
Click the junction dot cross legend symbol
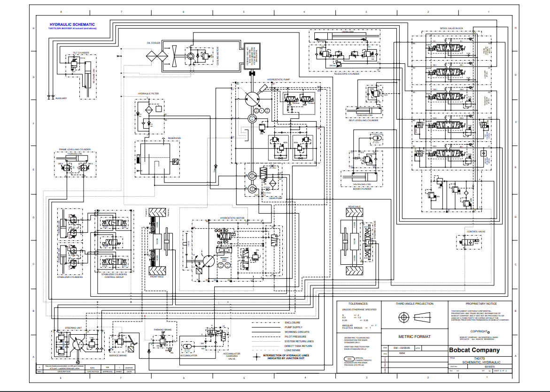pos(256,356)
